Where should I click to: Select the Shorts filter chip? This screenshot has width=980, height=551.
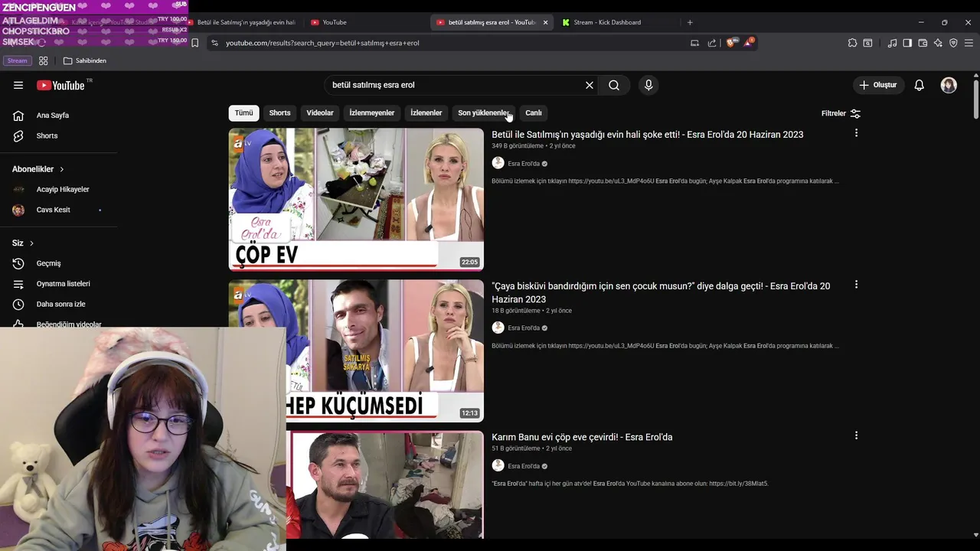279,113
